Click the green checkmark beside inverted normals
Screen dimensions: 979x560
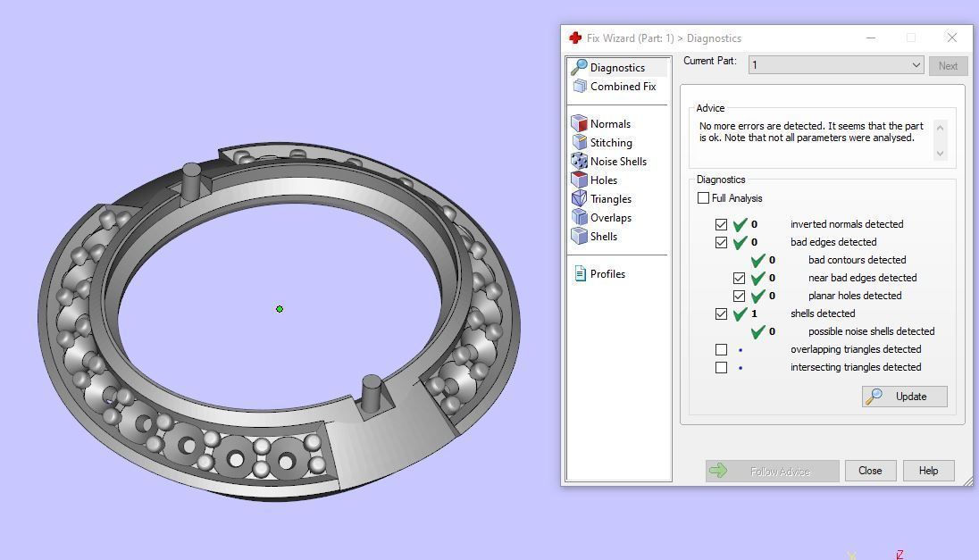pyautogui.click(x=741, y=224)
